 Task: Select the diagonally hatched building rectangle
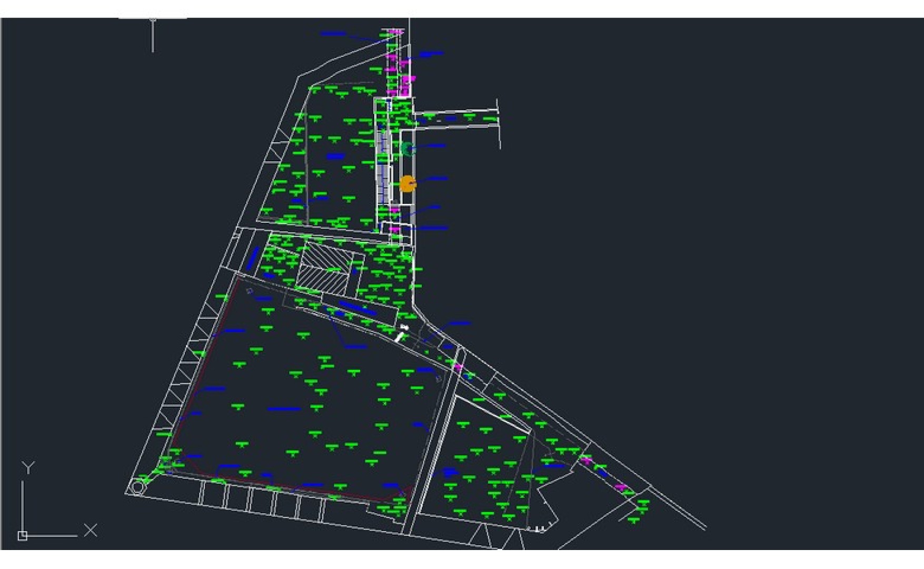324,269
